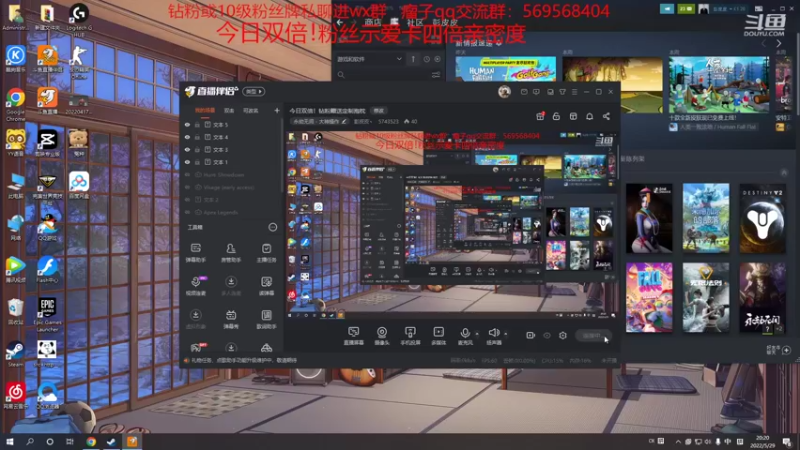Switch to the third scene tab
Viewport: 800px width, 450px height.
pyautogui.click(x=250, y=110)
